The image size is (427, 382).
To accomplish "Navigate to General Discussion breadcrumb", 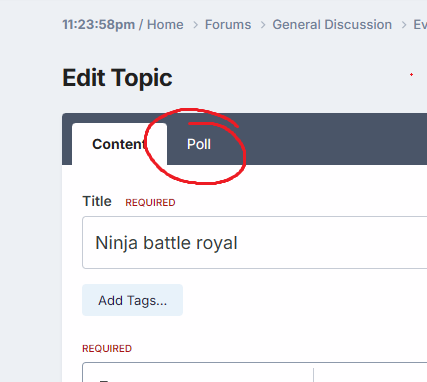I will click(332, 25).
